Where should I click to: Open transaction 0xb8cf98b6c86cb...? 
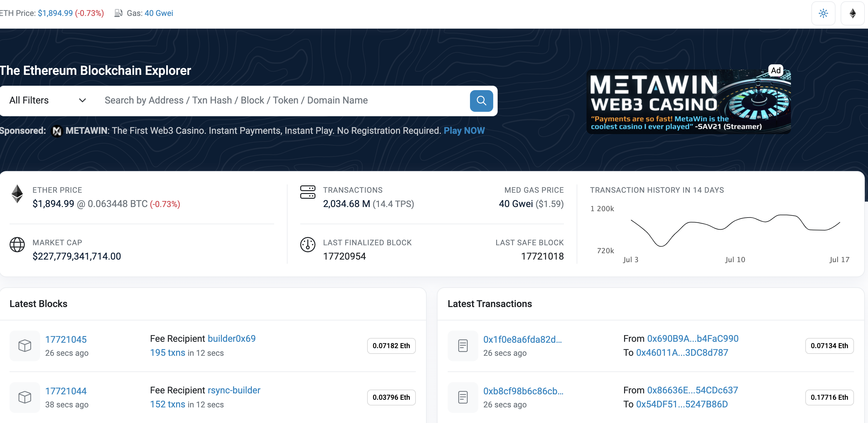[x=523, y=391]
